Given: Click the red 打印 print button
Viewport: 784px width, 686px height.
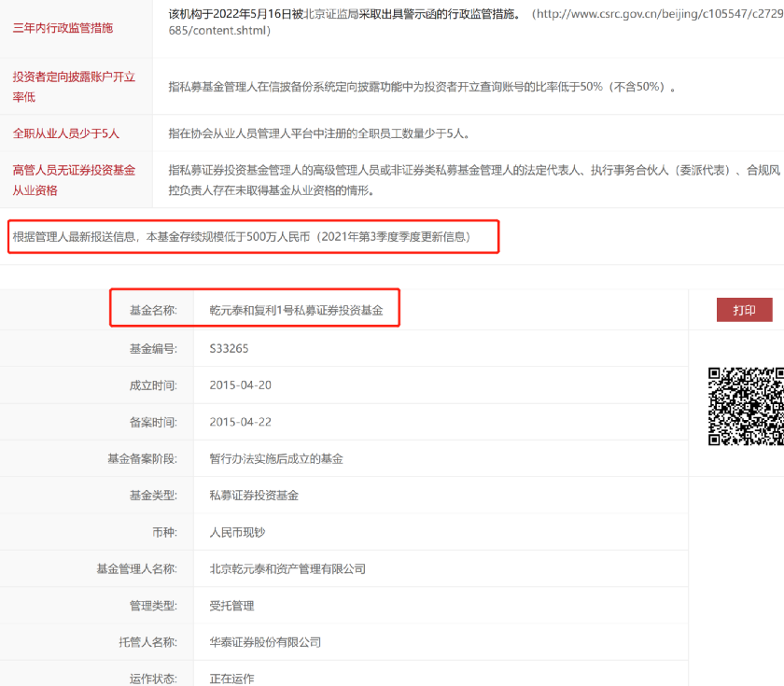Looking at the screenshot, I should (x=744, y=310).
